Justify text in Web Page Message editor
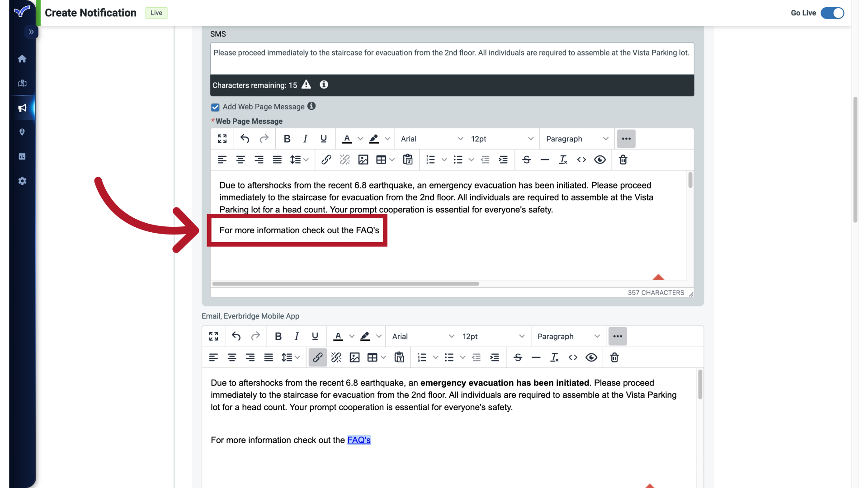868x488 pixels. (x=277, y=160)
